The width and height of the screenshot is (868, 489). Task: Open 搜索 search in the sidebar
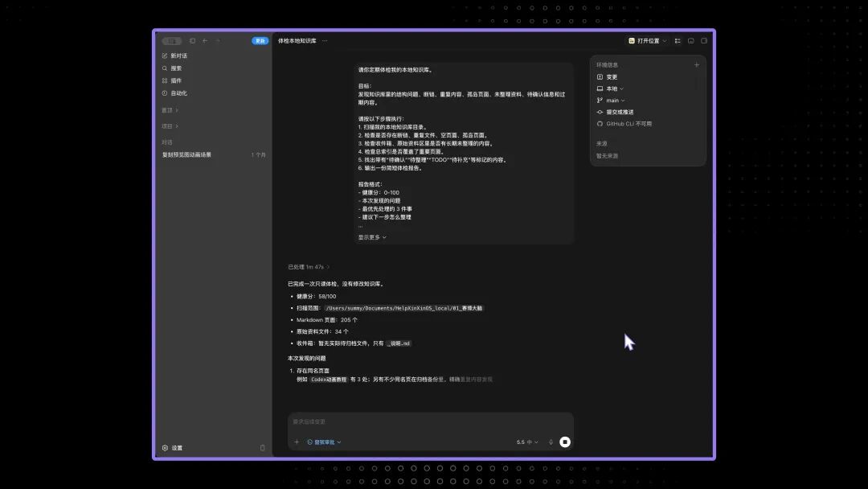tap(172, 68)
